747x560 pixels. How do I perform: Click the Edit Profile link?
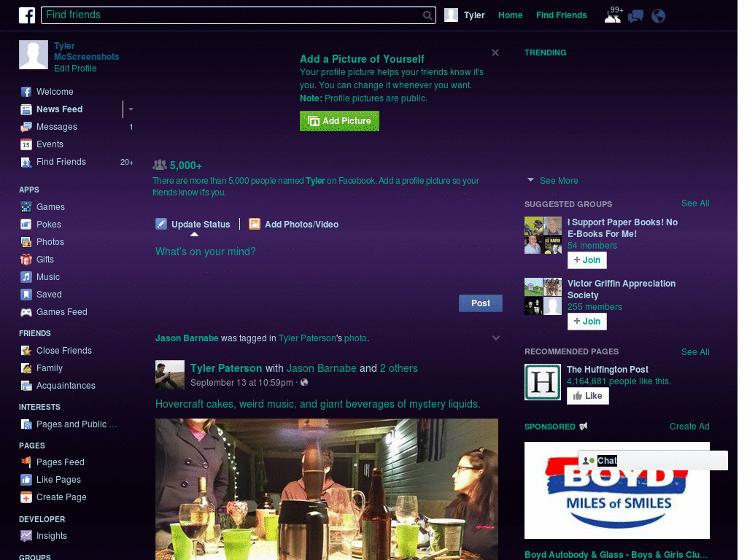[75, 69]
